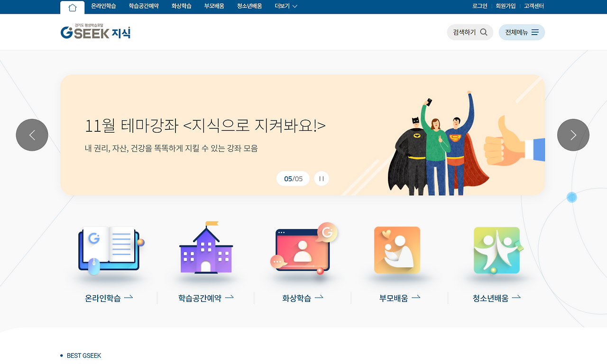Image resolution: width=607 pixels, height=364 pixels.
Task: Click the 로그인 link
Action: [x=479, y=6]
